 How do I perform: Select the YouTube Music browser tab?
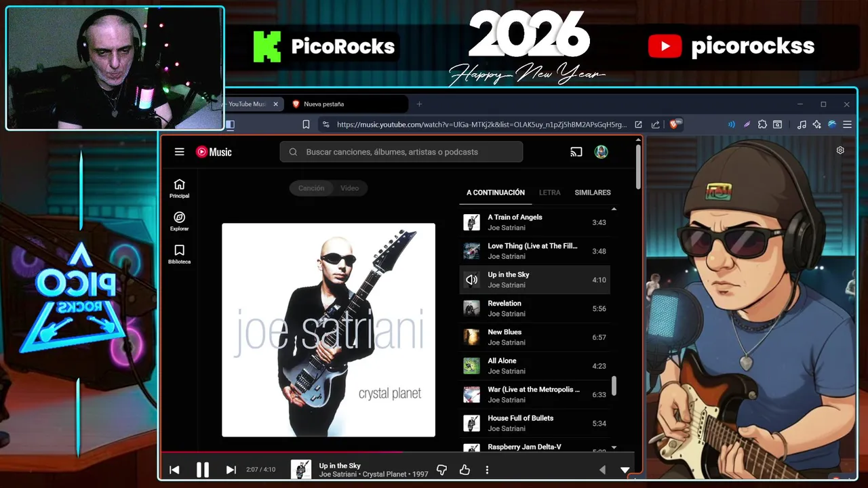coord(249,104)
